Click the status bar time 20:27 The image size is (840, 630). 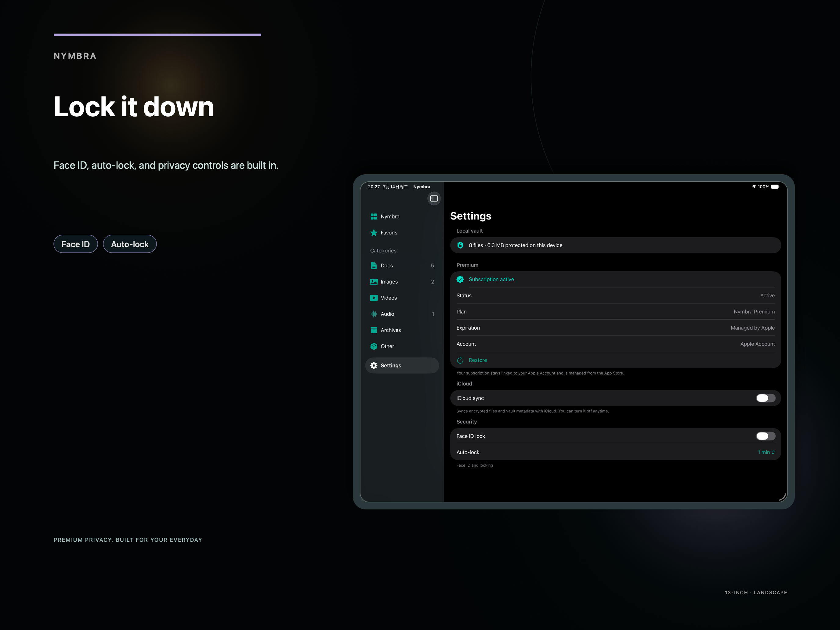click(374, 186)
